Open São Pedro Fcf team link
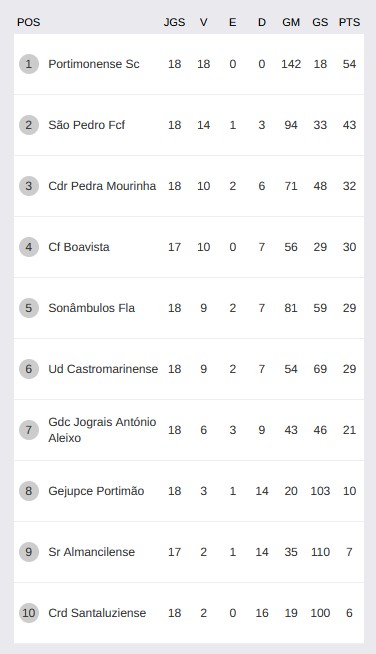 pos(86,125)
